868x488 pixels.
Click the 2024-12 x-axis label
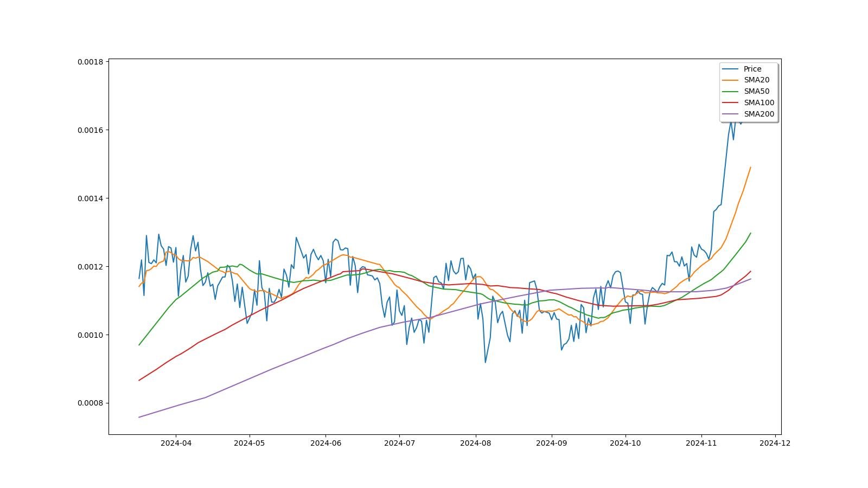pos(775,443)
